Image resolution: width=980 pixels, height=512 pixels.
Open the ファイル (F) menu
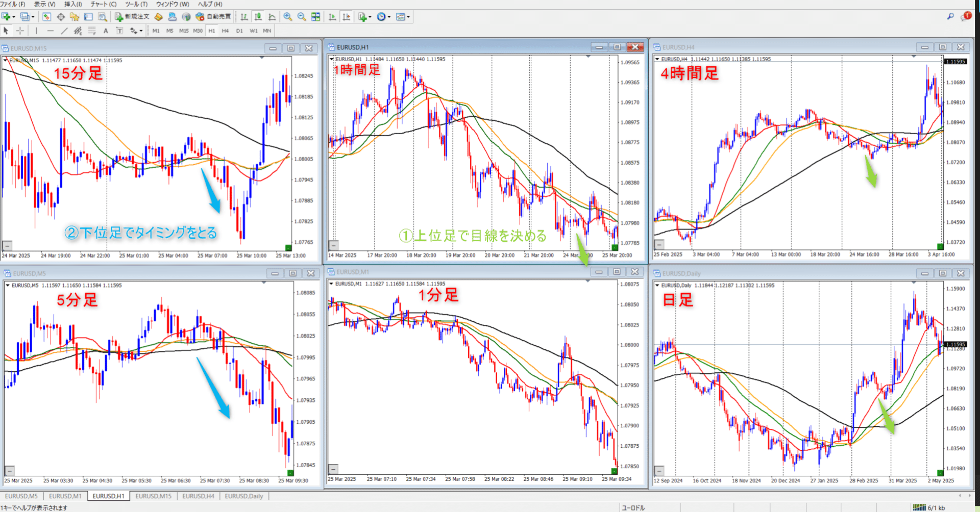click(13, 4)
